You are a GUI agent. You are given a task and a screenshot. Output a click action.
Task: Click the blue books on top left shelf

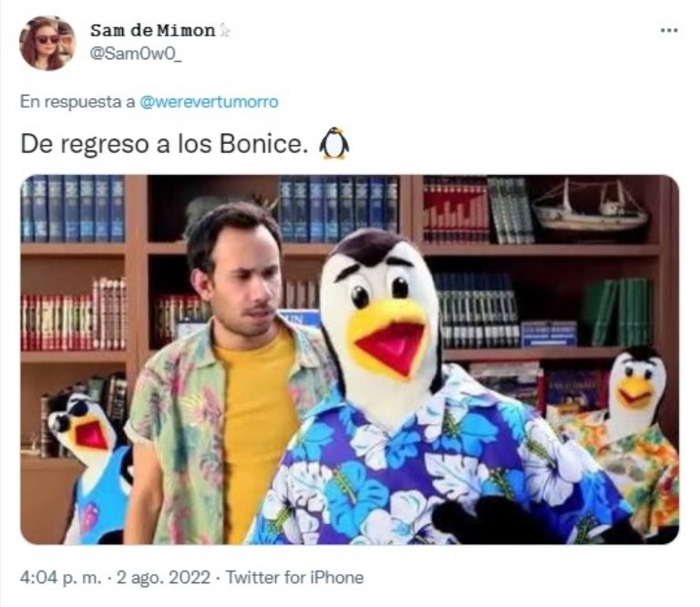(x=73, y=209)
